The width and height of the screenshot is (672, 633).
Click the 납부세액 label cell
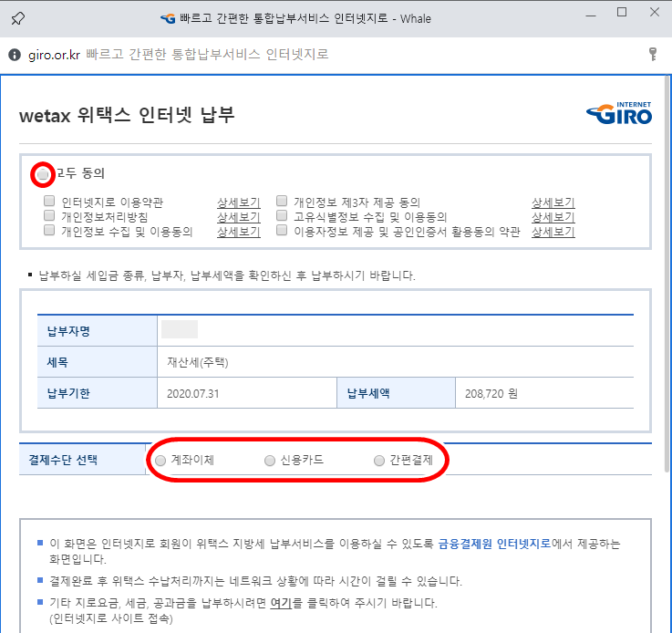(396, 393)
